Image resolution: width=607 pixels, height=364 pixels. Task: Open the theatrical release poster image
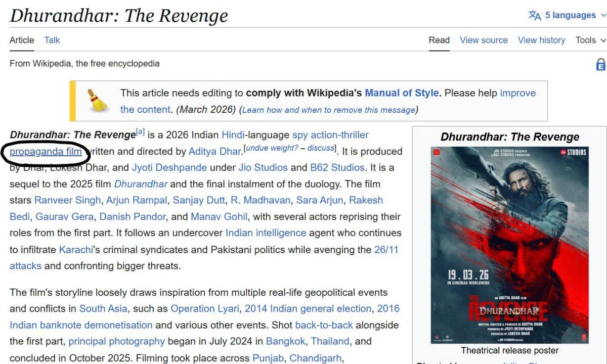tap(509, 245)
